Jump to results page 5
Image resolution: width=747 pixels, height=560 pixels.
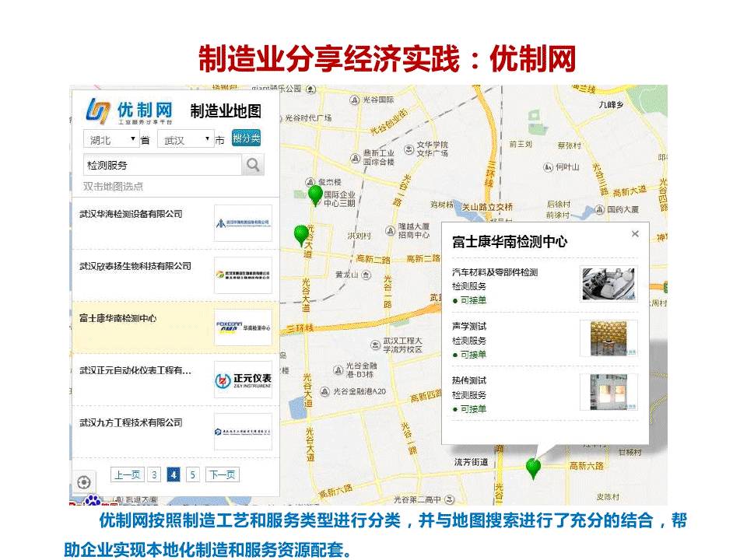192,475
